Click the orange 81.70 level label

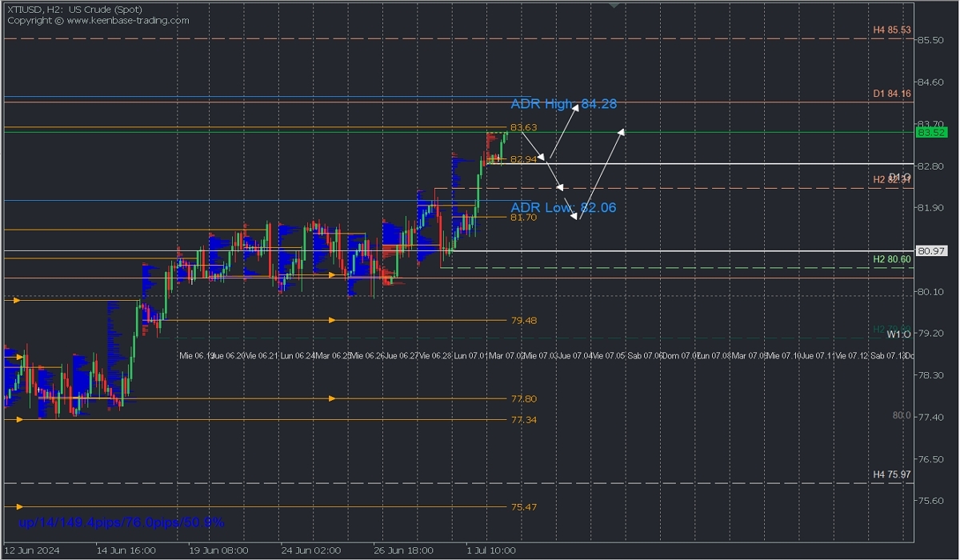coord(523,217)
